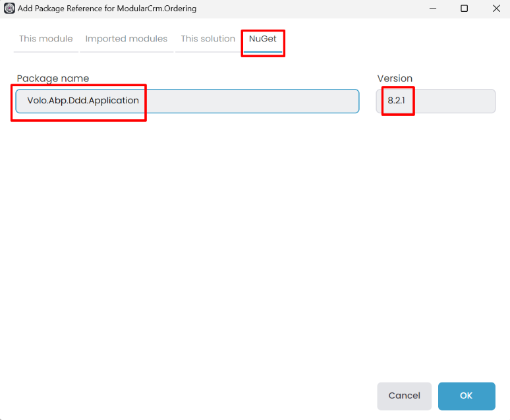
Task: Minimize the Add Package Reference window
Action: tap(433, 9)
